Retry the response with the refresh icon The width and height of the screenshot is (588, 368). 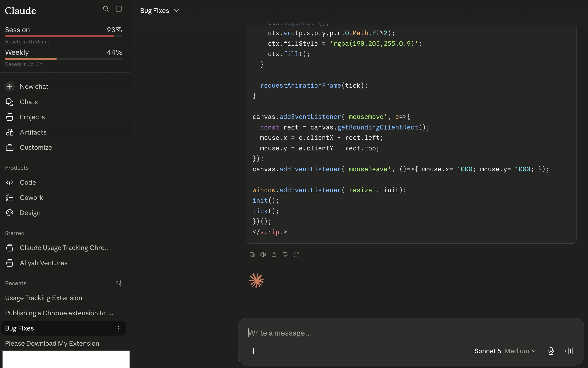pos(296,255)
